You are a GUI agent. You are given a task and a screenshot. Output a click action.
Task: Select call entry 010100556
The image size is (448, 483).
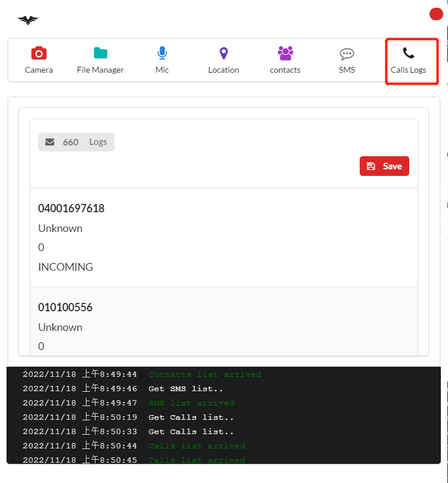coord(65,308)
